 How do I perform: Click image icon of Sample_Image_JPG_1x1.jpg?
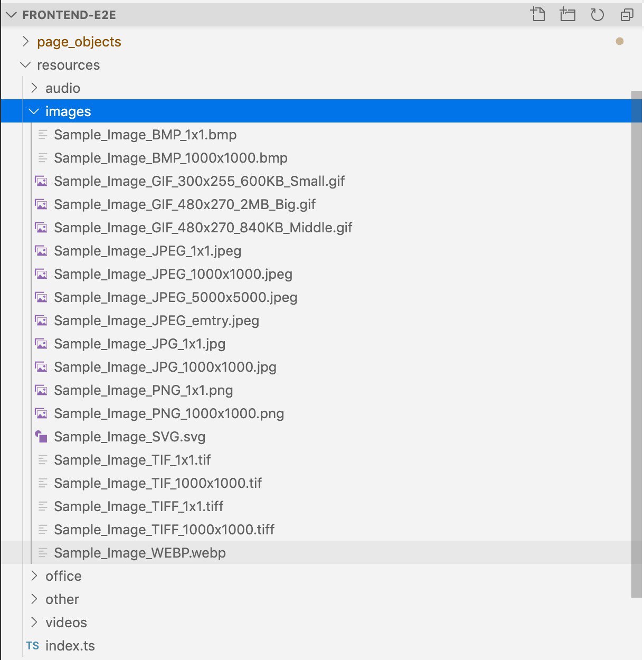[x=41, y=344]
